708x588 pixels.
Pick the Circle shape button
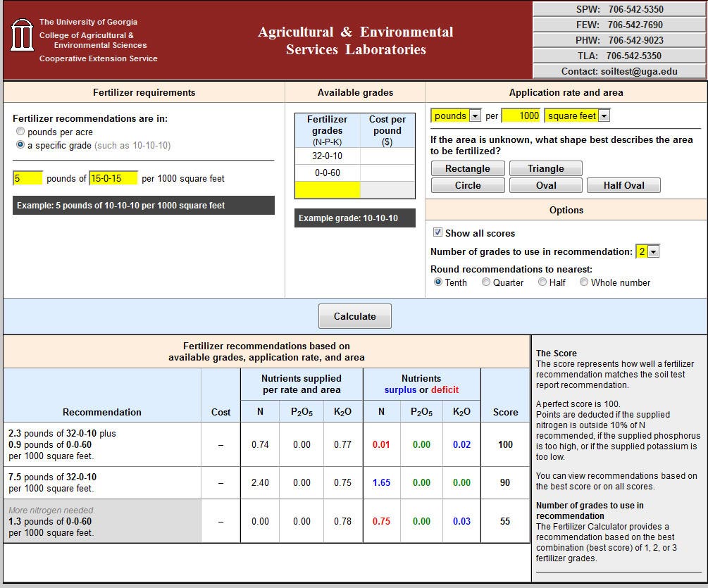pos(468,185)
